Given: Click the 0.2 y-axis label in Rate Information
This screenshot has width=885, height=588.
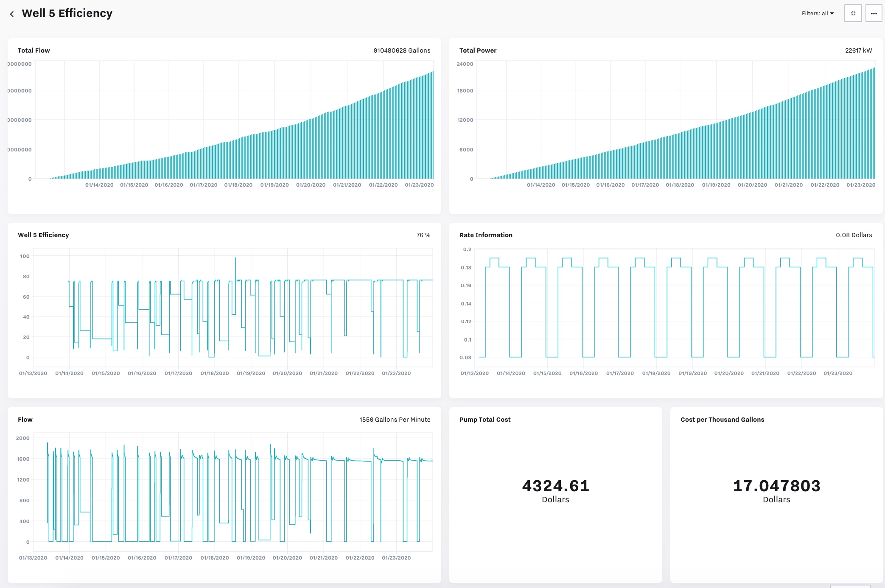Looking at the screenshot, I should coord(467,249).
